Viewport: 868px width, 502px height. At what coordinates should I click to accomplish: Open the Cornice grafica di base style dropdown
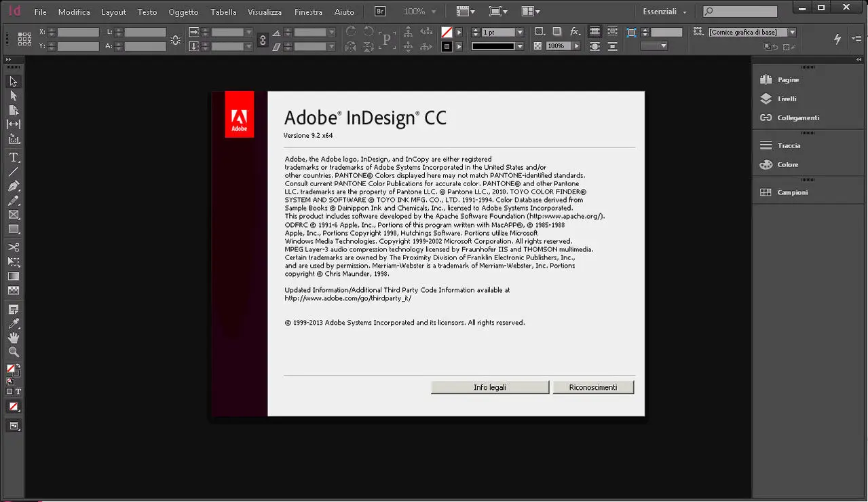click(792, 32)
